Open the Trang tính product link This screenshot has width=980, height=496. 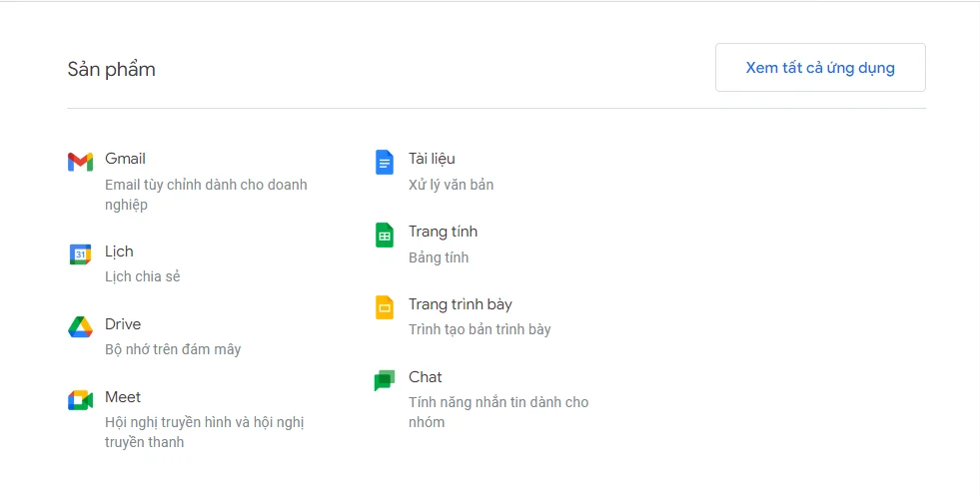pos(444,232)
